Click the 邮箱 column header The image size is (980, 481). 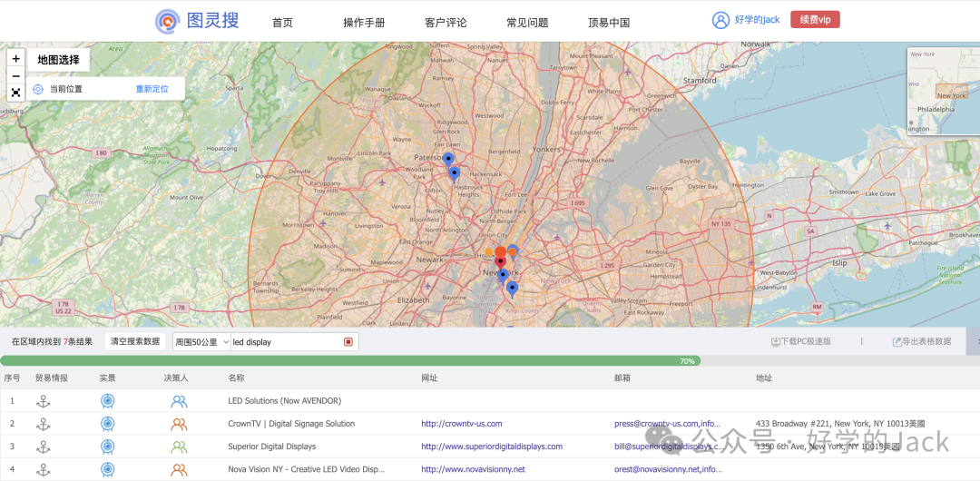click(622, 378)
